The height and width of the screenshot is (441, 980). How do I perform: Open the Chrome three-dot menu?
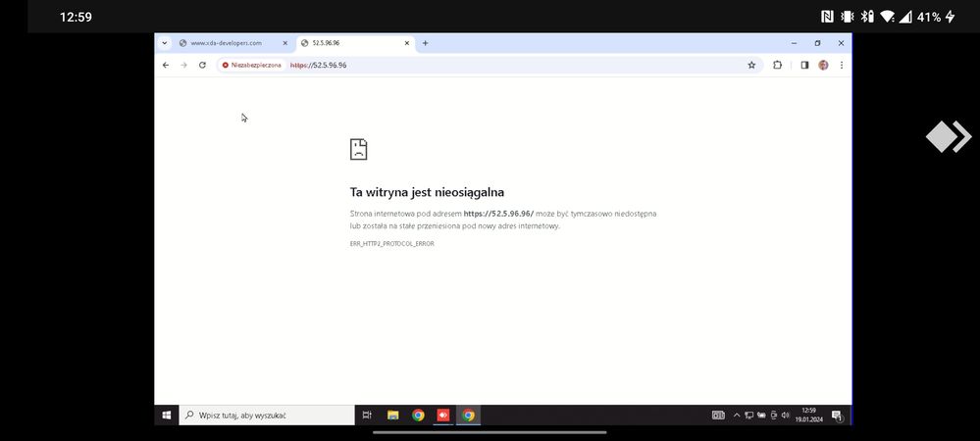(x=841, y=65)
